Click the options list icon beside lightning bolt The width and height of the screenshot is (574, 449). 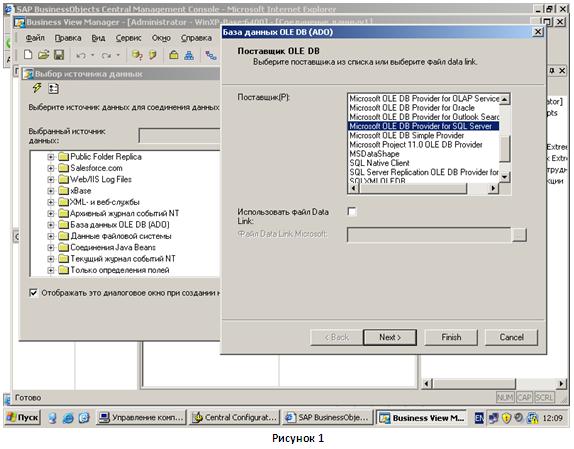(x=53, y=88)
